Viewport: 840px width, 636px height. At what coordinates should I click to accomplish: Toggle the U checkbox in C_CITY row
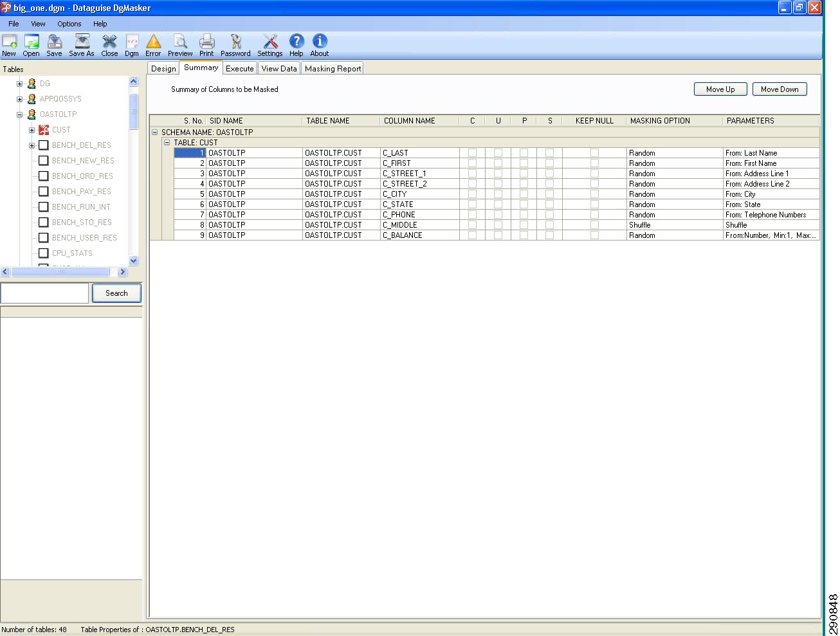[498, 194]
